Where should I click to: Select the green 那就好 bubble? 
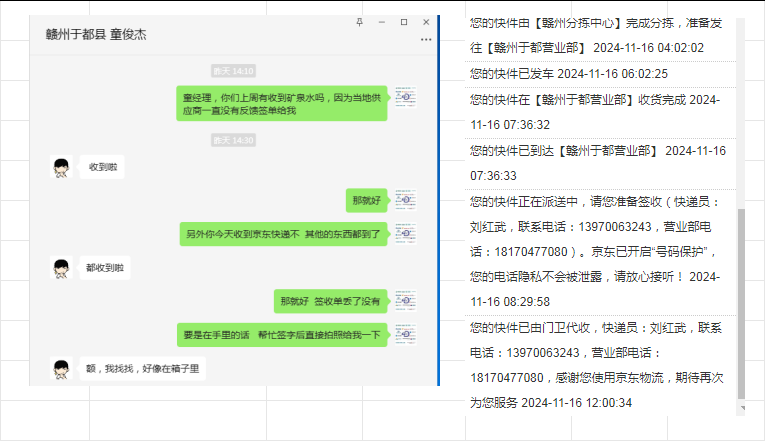point(366,200)
